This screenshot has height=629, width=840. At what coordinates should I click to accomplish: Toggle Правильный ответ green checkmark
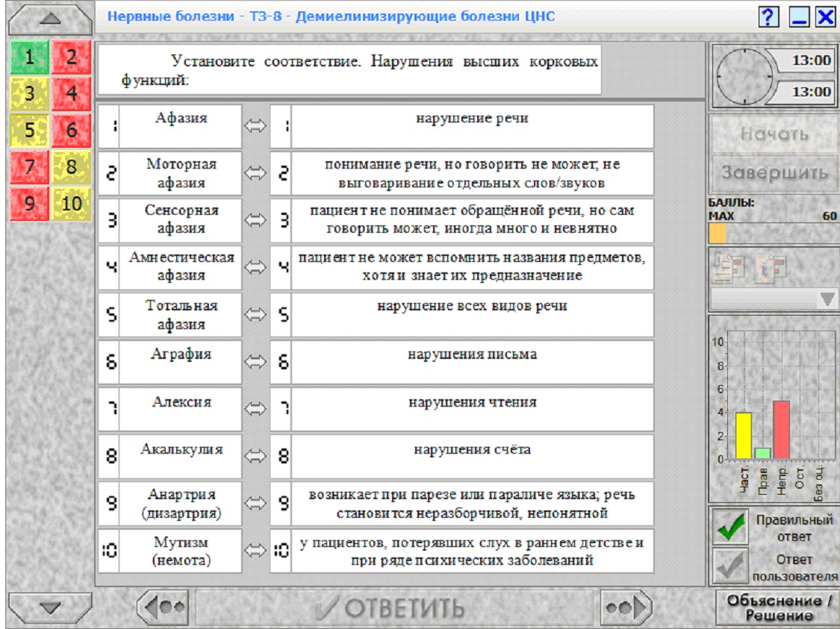click(731, 527)
